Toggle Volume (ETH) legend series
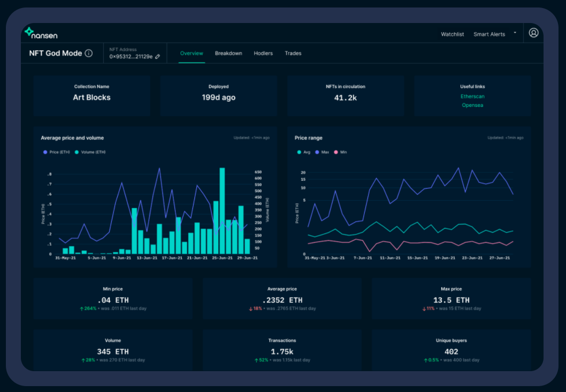The height and width of the screenshot is (392, 566). click(90, 152)
